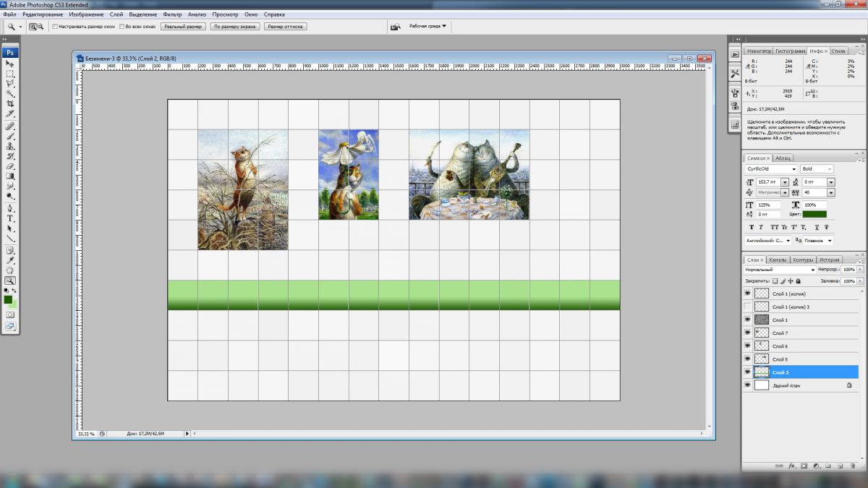Click the Quick Mask mode icon
Image resolution: width=868 pixels, height=488 pixels.
click(10, 316)
